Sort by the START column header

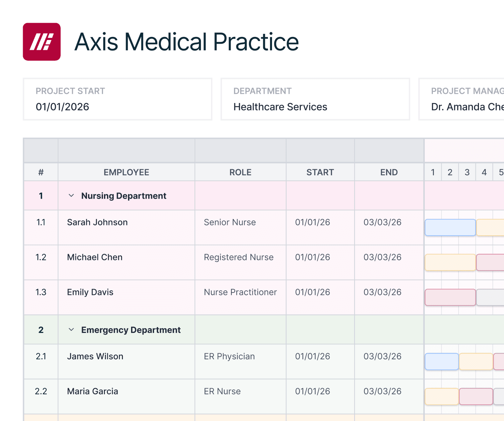click(320, 172)
